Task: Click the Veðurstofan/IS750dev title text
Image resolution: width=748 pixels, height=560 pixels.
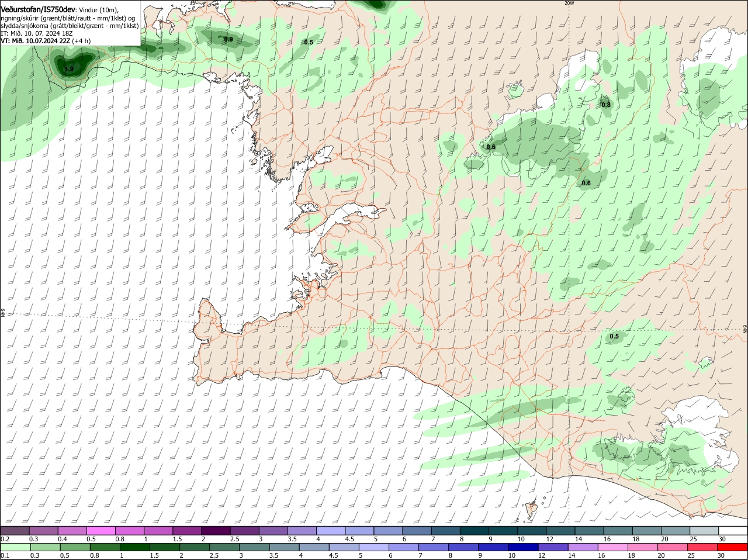Action: pos(38,10)
